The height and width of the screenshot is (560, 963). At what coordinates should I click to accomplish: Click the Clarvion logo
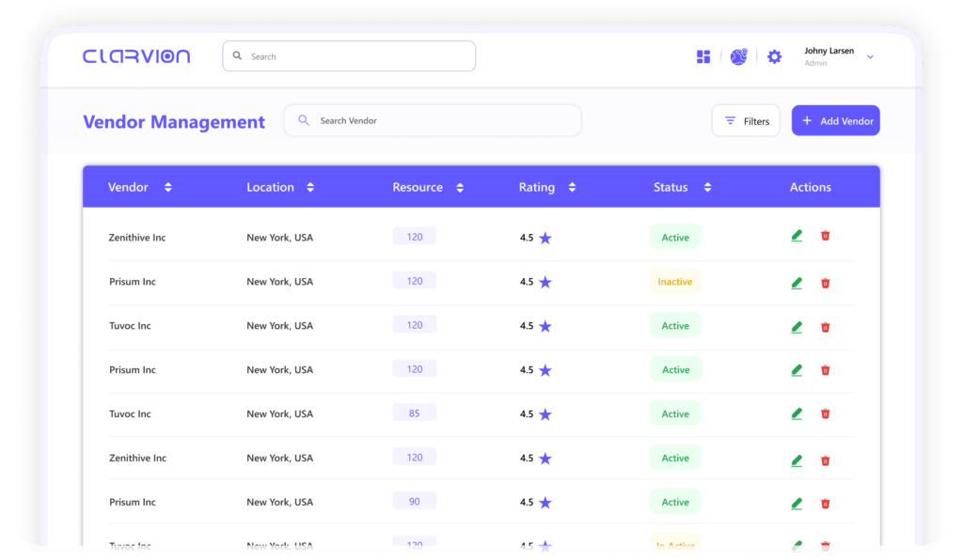tap(136, 56)
